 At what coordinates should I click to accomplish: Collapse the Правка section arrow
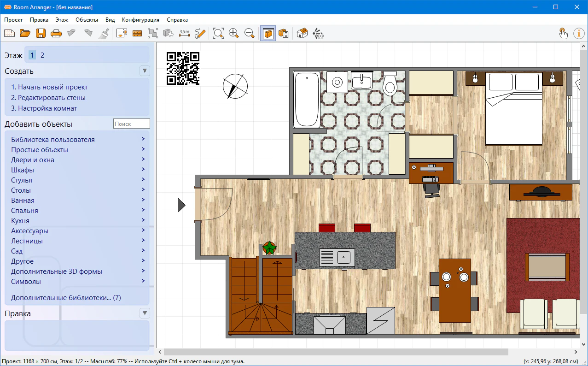[x=145, y=313]
